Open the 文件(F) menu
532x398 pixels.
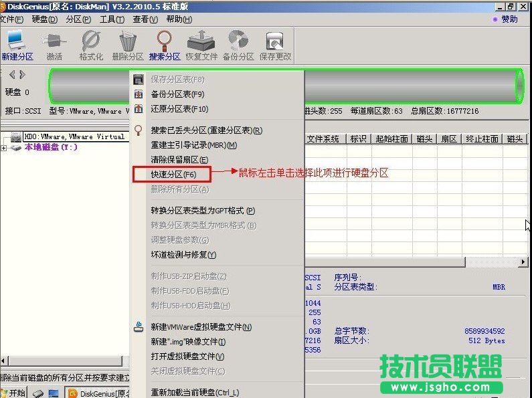pos(11,19)
